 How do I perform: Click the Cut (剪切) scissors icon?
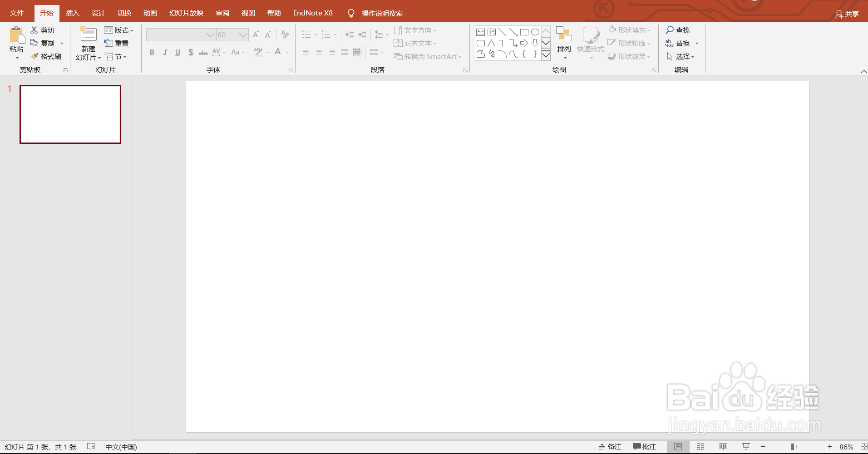coord(34,30)
